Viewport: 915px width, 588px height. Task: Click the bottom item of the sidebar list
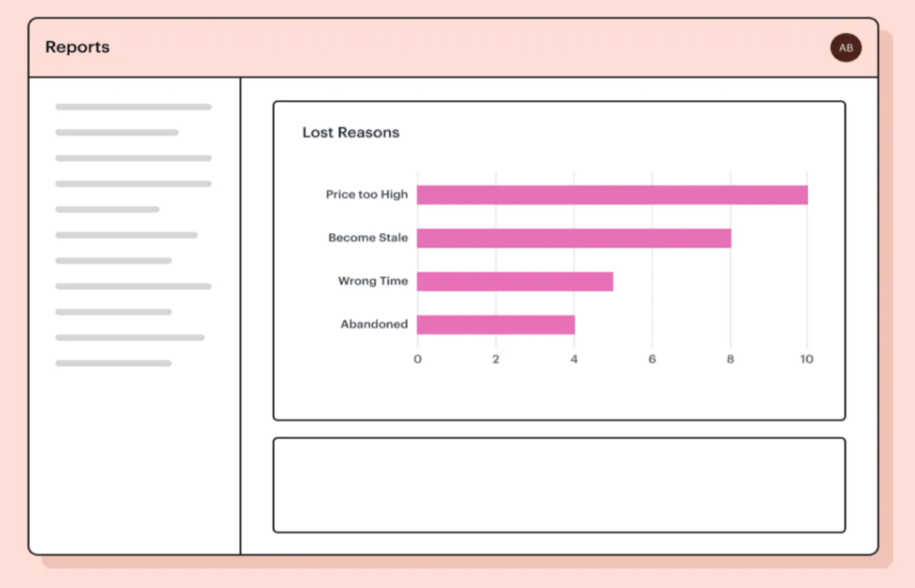113,364
